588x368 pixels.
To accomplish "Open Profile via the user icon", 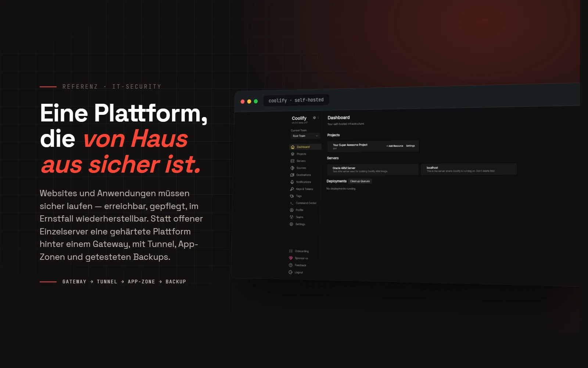I will 292,210.
